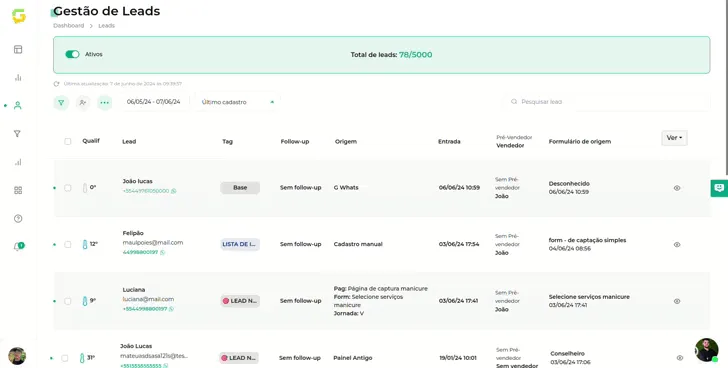Viewport: 728px width, 368px height.
Task: Click WhatsApp icon beside Luciana phone
Action: (x=171, y=309)
